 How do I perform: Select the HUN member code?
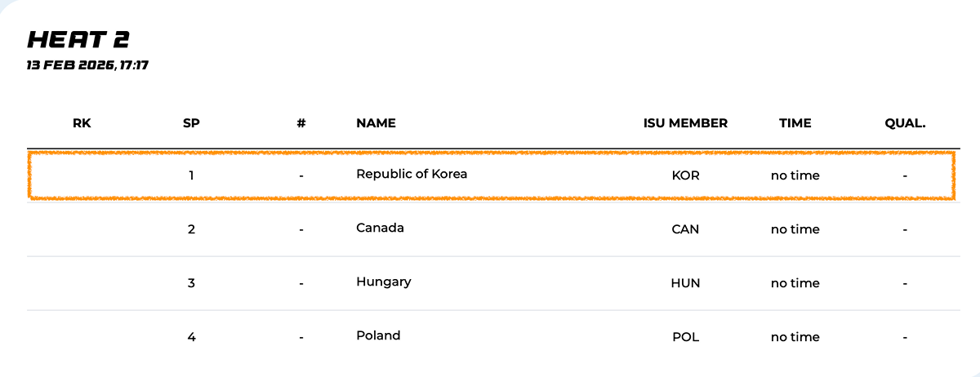pos(685,283)
